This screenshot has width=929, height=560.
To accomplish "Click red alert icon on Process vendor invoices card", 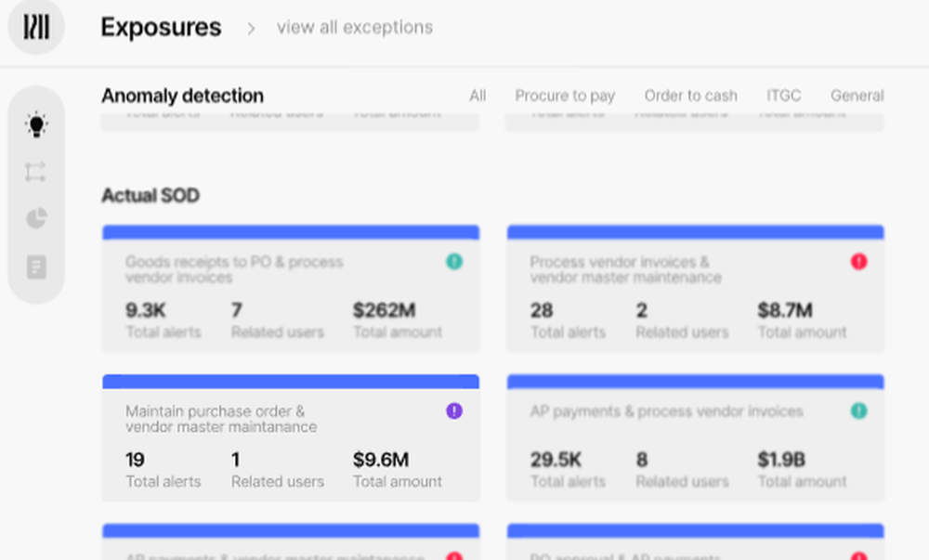I will pyautogui.click(x=859, y=261).
